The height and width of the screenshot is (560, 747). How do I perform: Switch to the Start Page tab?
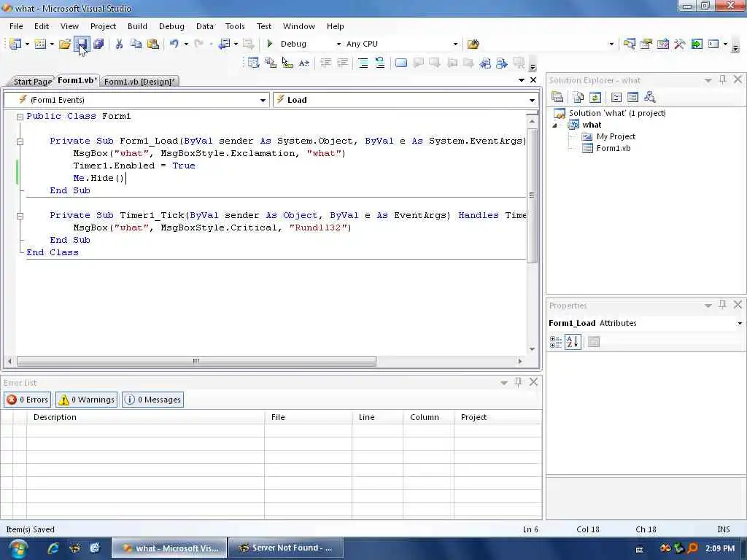coord(31,82)
